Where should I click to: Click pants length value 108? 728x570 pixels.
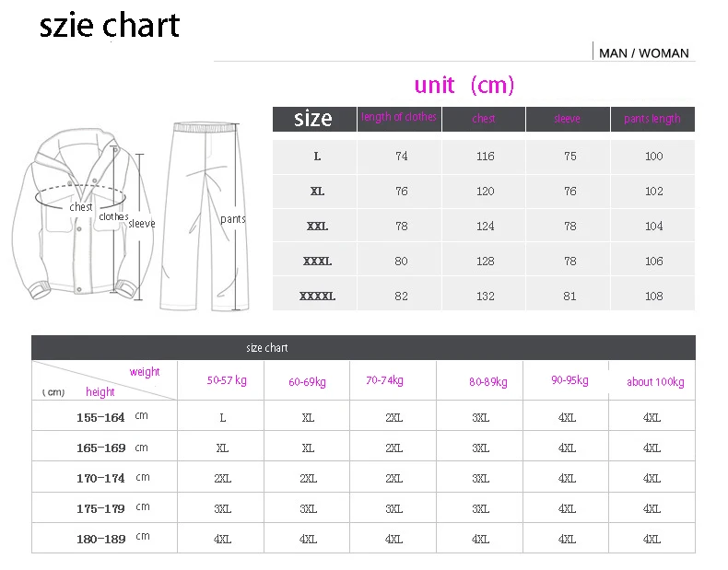[x=653, y=296]
